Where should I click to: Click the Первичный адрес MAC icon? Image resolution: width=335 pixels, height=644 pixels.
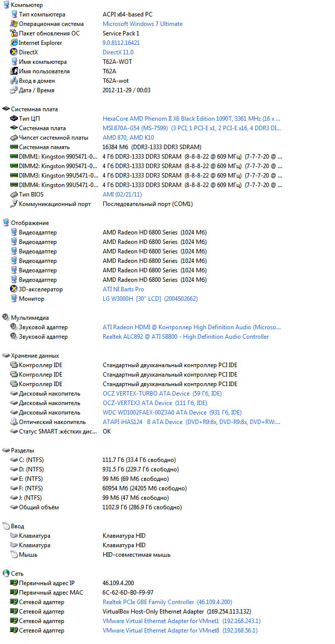(14, 593)
